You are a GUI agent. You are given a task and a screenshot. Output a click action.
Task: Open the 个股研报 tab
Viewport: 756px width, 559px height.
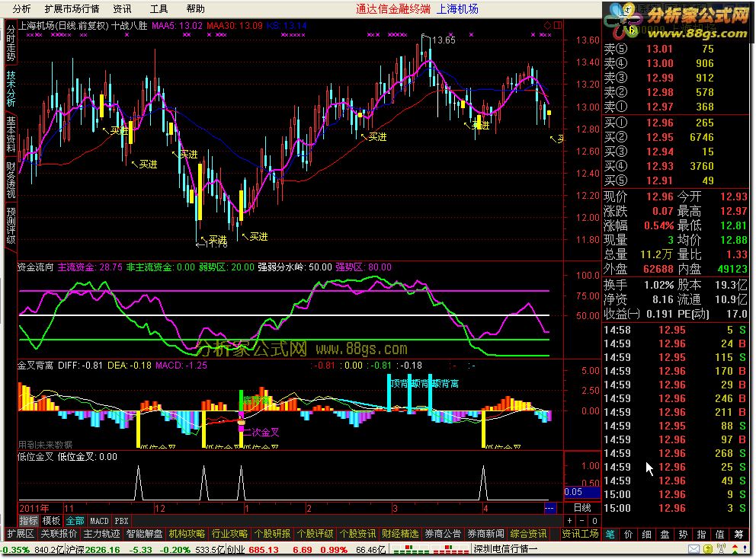[x=272, y=534]
